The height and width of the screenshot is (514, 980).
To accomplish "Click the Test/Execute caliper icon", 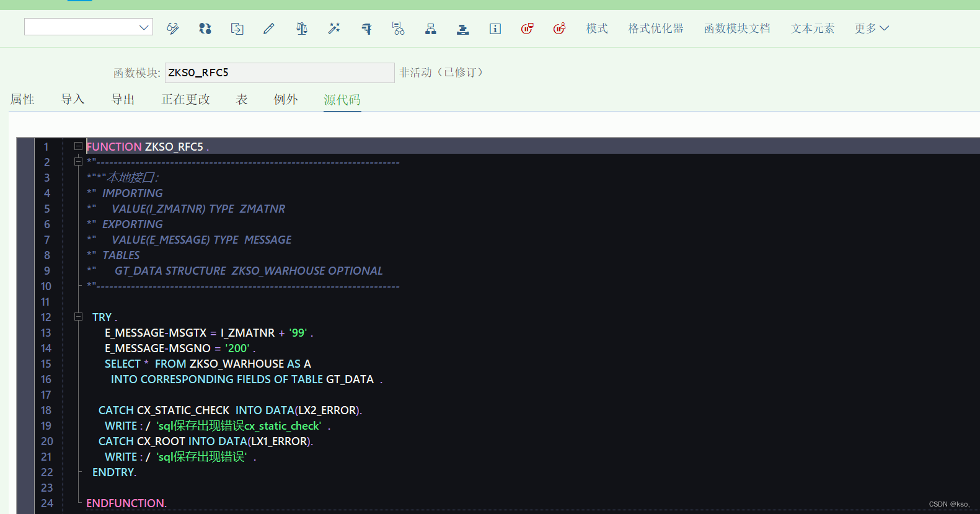I will click(366, 29).
